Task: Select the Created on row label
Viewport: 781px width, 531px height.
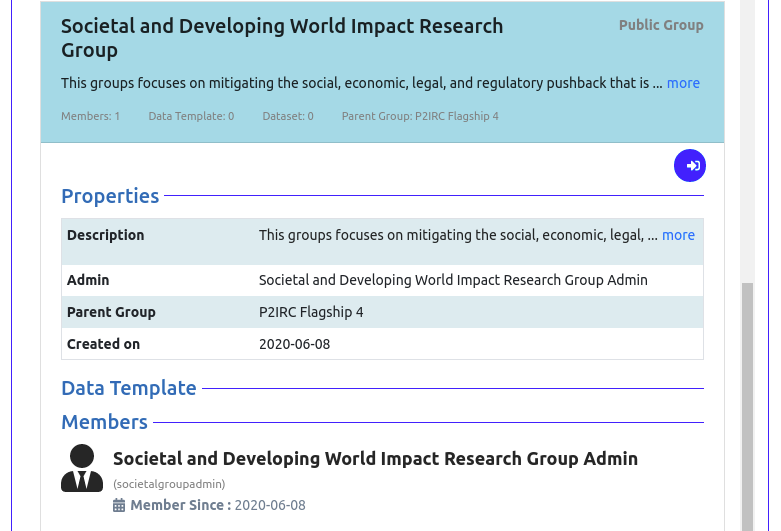Action: (x=103, y=344)
